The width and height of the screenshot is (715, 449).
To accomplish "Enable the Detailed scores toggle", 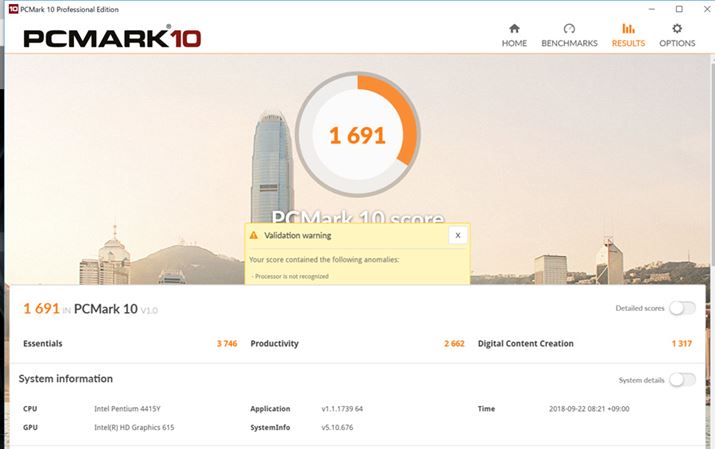I will pos(682,308).
